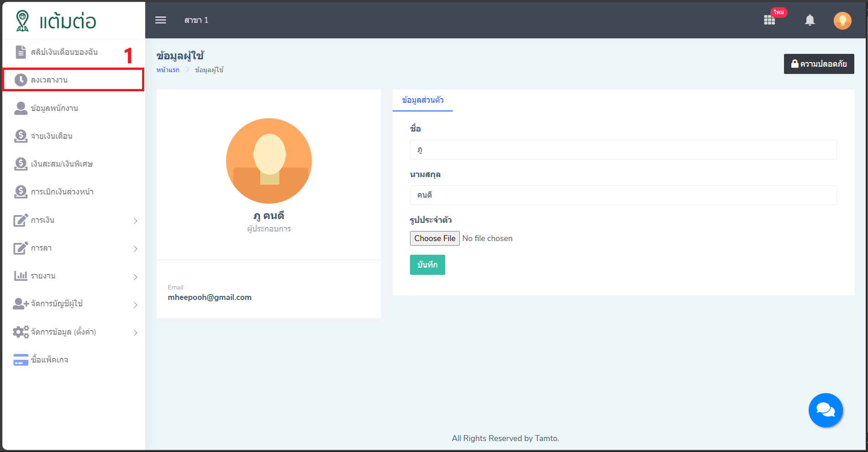Click the ซื้อแพ็คเกจ card icon
868x452 pixels.
pos(21,360)
